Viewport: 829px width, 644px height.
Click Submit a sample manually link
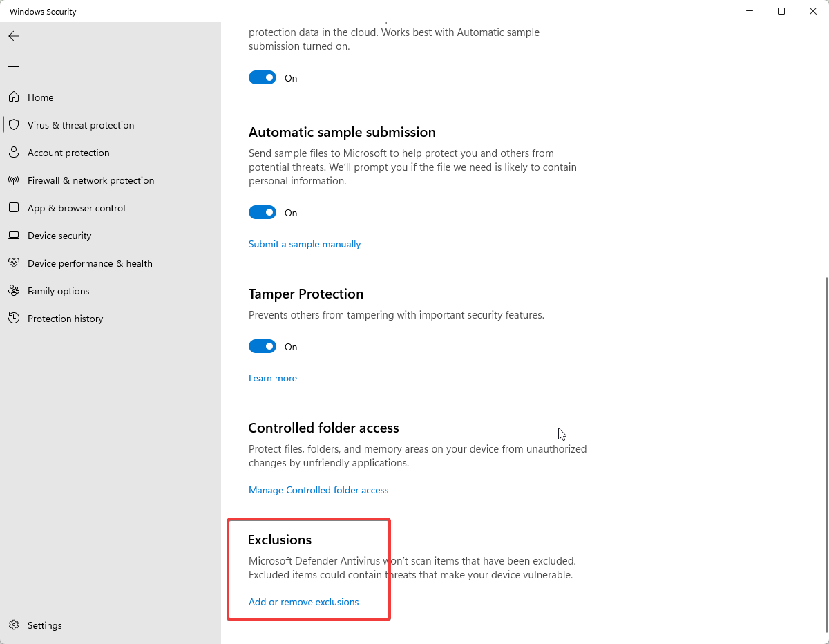[305, 244]
